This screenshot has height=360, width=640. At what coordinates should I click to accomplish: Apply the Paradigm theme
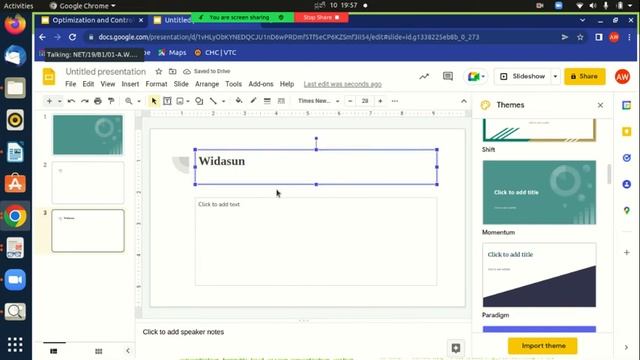point(539,275)
